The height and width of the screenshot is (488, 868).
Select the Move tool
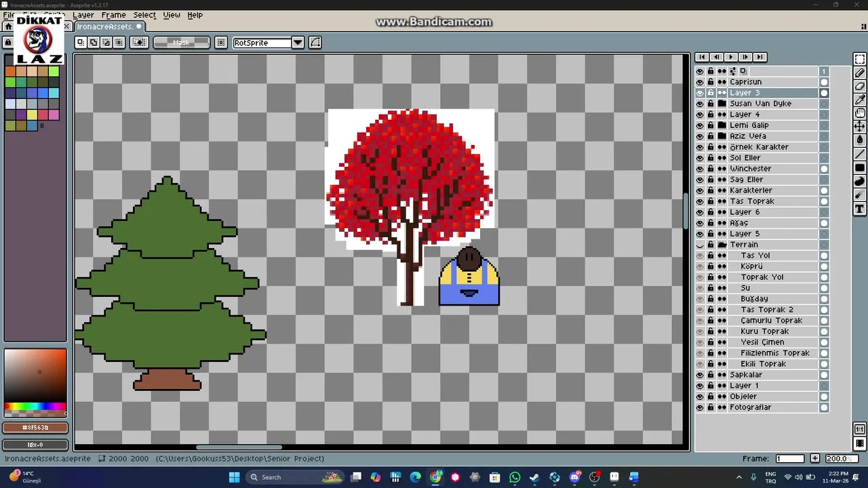859,127
